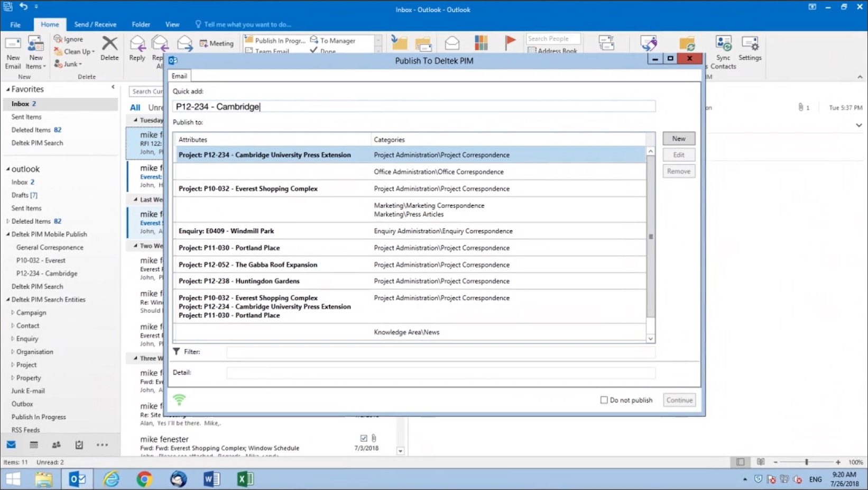The height and width of the screenshot is (490, 868).
Task: Switch to People view icon
Action: pos(56,444)
